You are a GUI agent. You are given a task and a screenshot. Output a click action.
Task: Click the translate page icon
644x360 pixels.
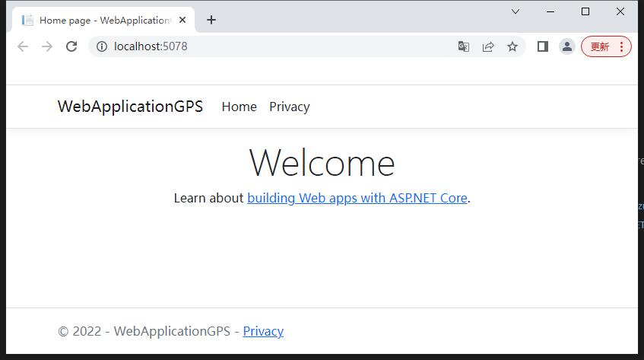pos(464,46)
